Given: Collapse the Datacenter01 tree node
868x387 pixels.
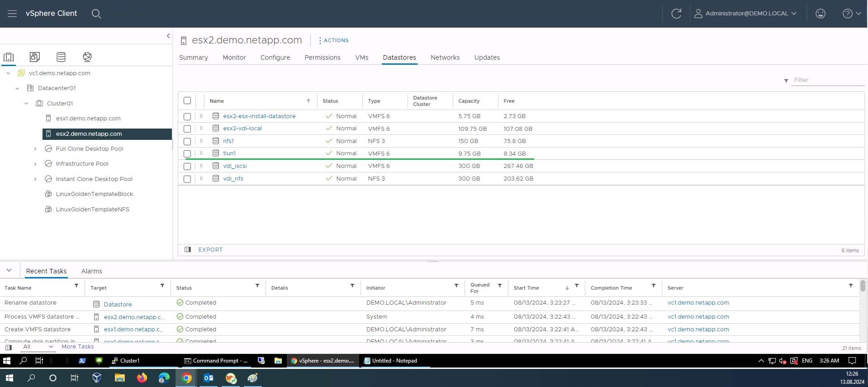Looking at the screenshot, I should pyautogui.click(x=17, y=88).
